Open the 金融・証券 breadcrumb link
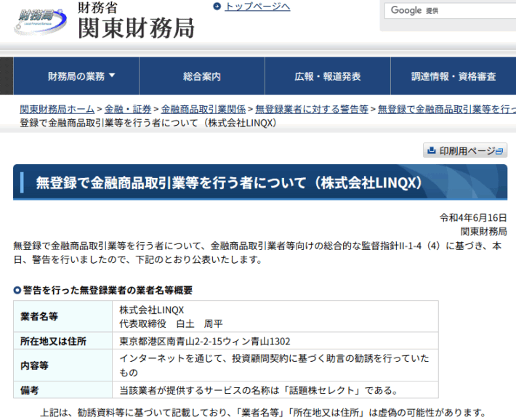The height and width of the screenshot is (420, 516). (128, 109)
